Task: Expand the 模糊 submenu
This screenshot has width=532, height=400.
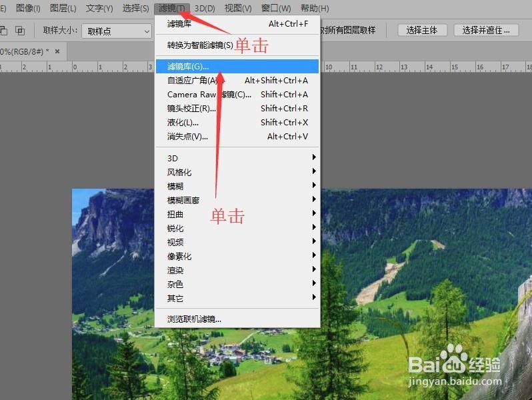Action: [x=237, y=186]
